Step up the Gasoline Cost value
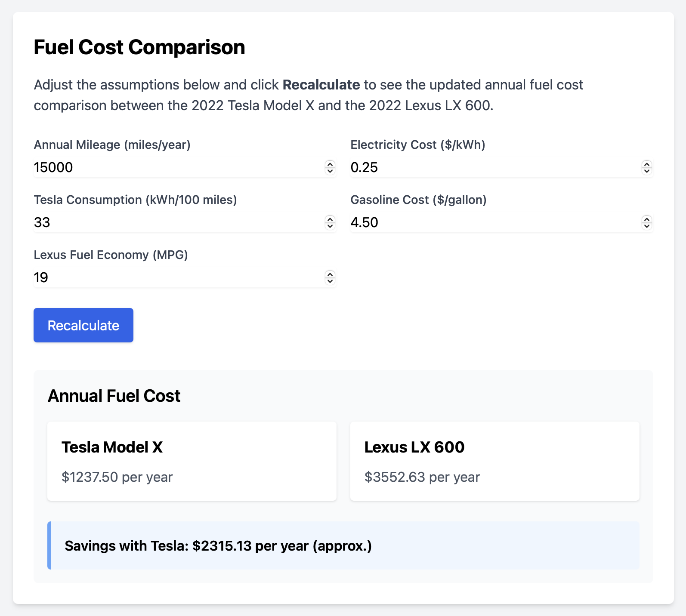 point(646,219)
